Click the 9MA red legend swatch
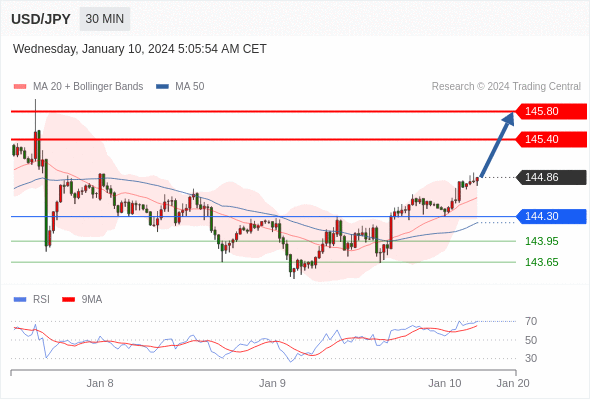This screenshot has height=400, width=590. coord(68,300)
